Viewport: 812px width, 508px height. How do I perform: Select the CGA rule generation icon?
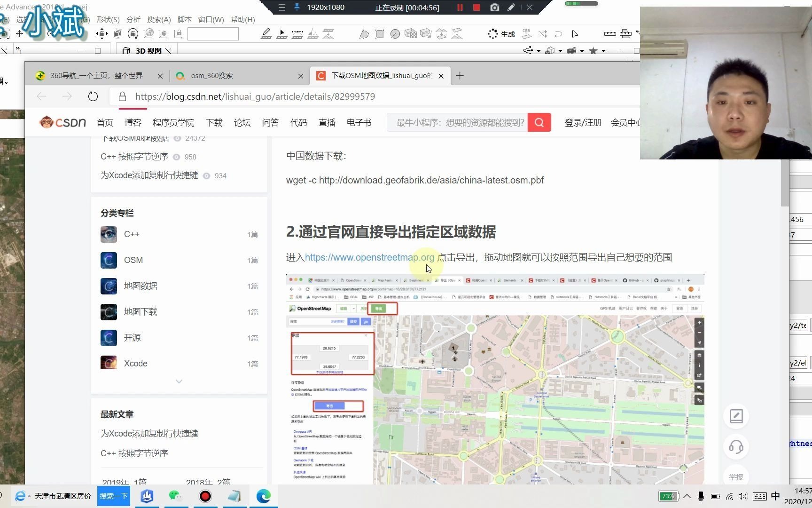[526, 34]
